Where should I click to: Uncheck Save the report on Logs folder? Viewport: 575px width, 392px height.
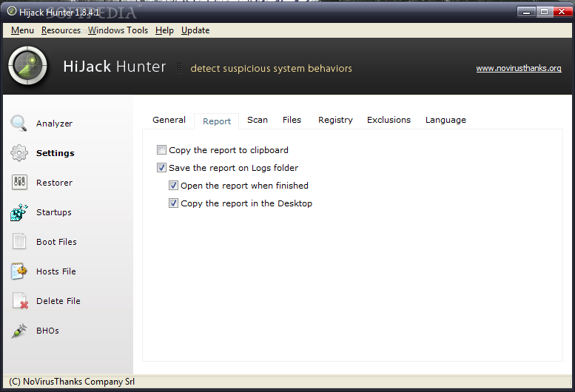point(161,168)
